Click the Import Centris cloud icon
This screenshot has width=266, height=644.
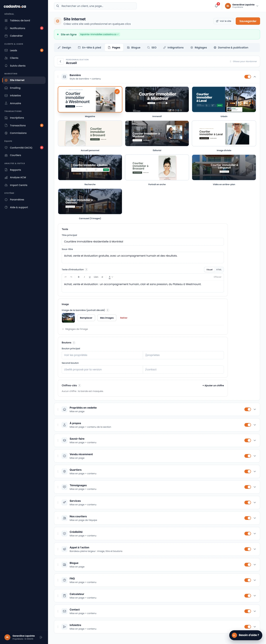[x=6, y=185]
